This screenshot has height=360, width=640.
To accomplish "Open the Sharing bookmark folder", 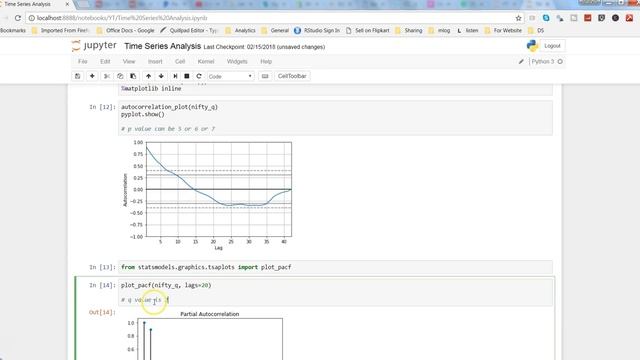I will tap(409, 31).
